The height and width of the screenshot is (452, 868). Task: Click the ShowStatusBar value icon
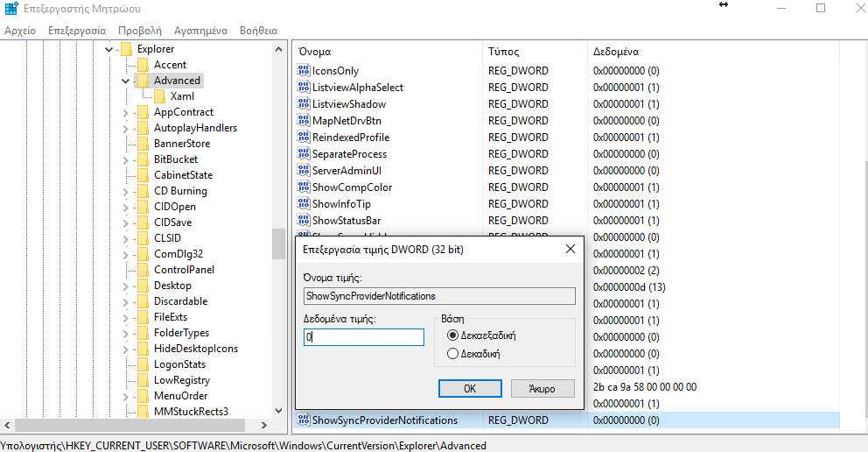(304, 220)
